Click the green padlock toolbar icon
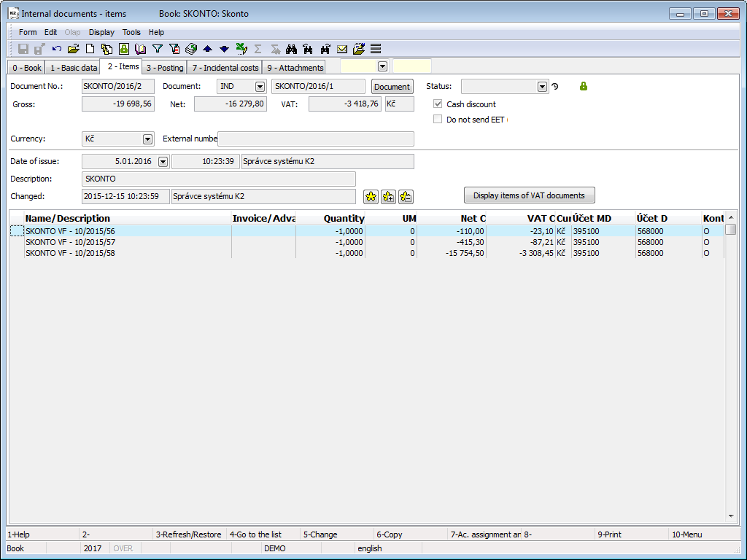Viewport: 747px width, 560px height. [123, 49]
